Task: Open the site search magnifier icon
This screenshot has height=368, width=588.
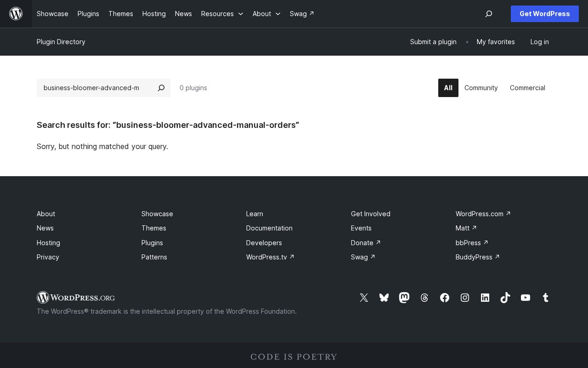Action: 489,14
